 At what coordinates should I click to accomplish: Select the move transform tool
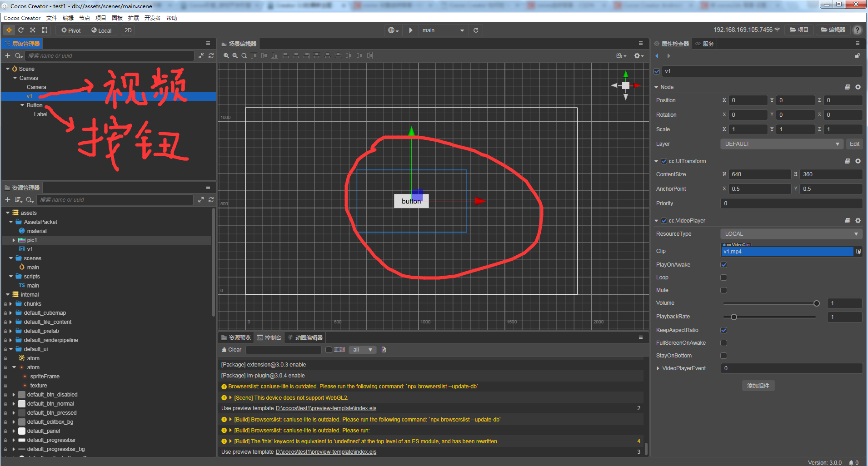(9, 30)
